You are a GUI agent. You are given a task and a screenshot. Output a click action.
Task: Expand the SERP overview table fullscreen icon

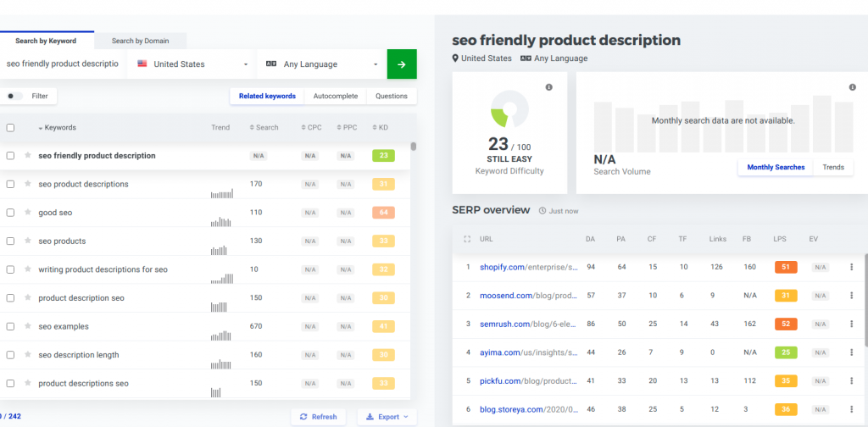pyautogui.click(x=467, y=239)
